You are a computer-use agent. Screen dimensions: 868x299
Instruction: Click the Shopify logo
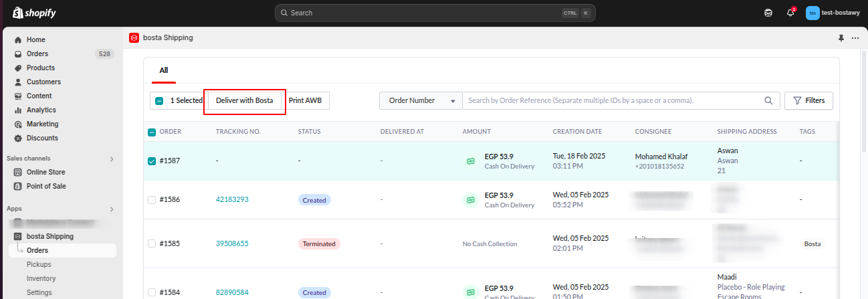point(33,13)
